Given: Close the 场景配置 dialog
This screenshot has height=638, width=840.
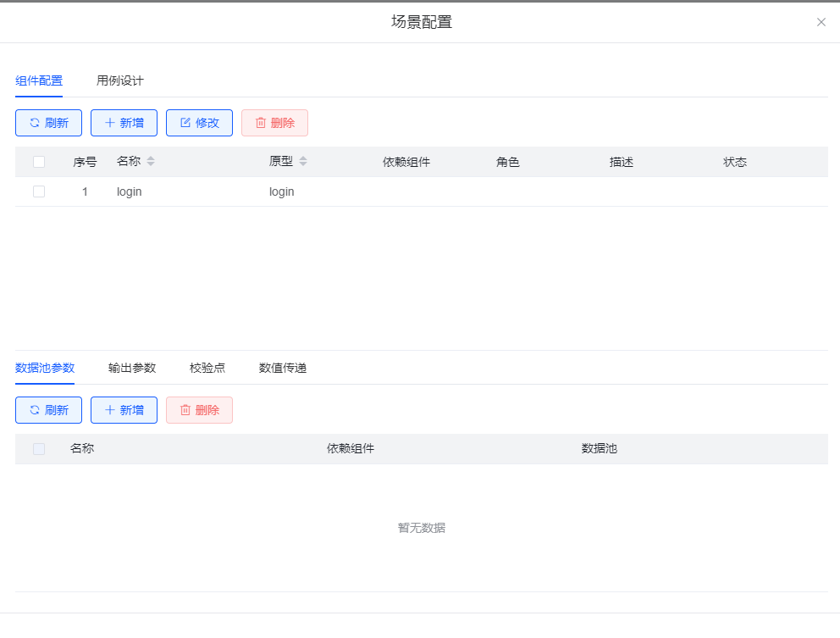Looking at the screenshot, I should coord(821,22).
